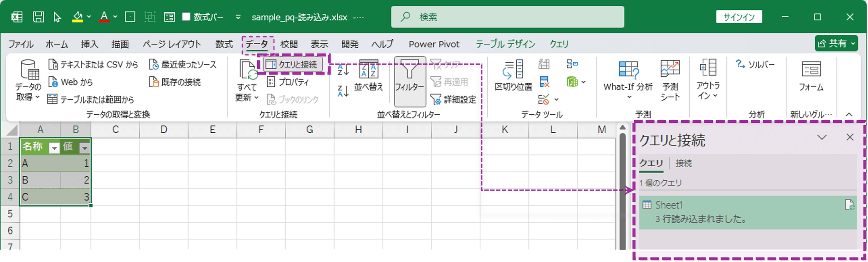Click the green data model icon
This screenshot has height=262, width=868.
point(572,82)
